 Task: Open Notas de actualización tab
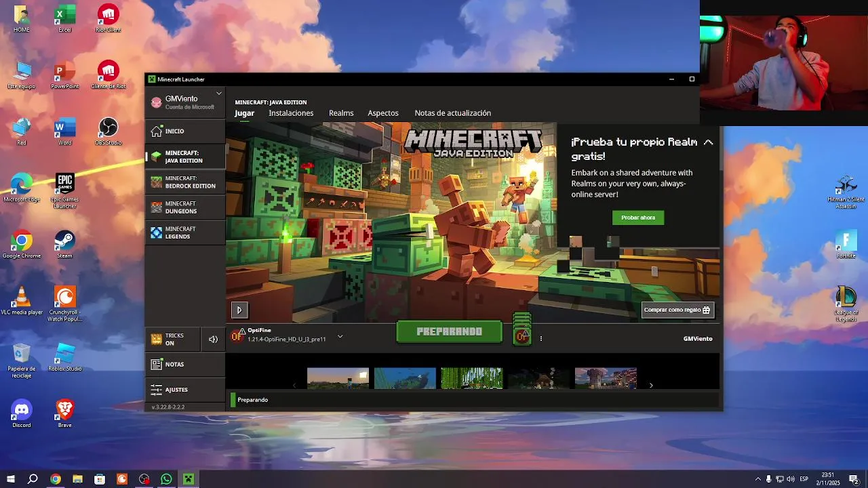point(452,113)
